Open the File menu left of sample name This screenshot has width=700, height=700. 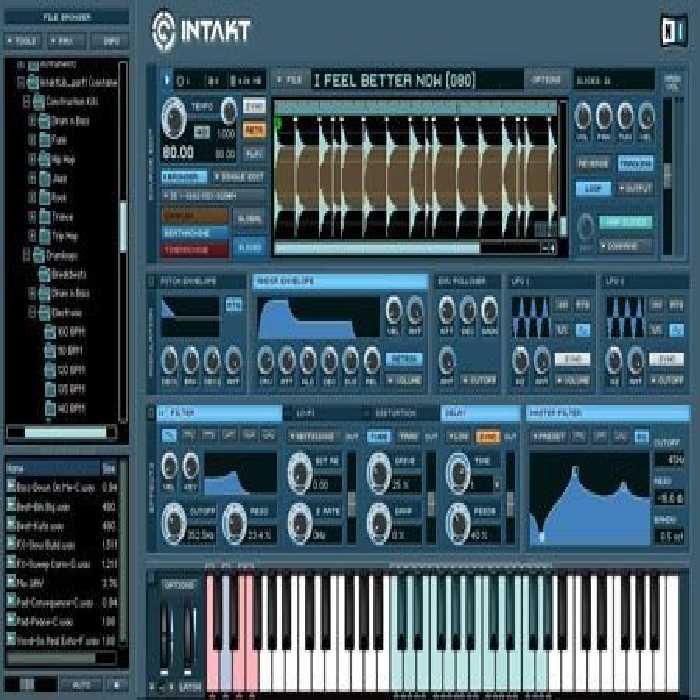tap(290, 80)
